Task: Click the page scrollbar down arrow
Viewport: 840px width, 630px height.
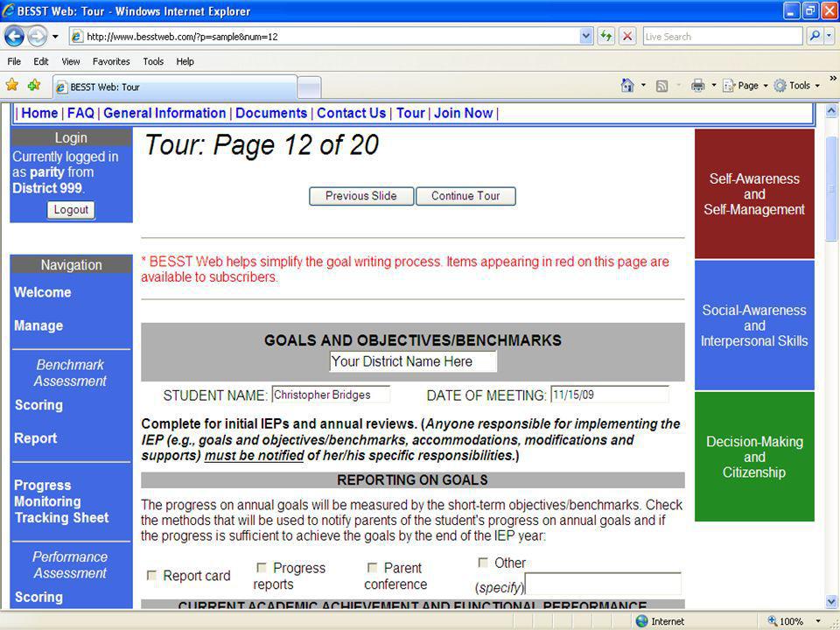Action: (831, 601)
